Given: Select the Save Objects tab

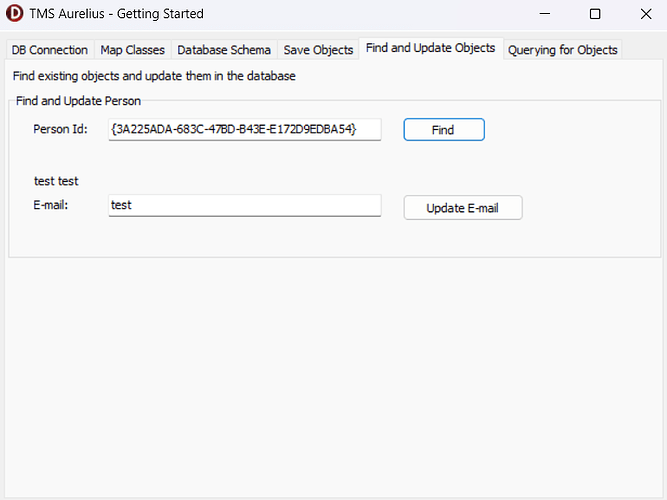Looking at the screenshot, I should [318, 50].
